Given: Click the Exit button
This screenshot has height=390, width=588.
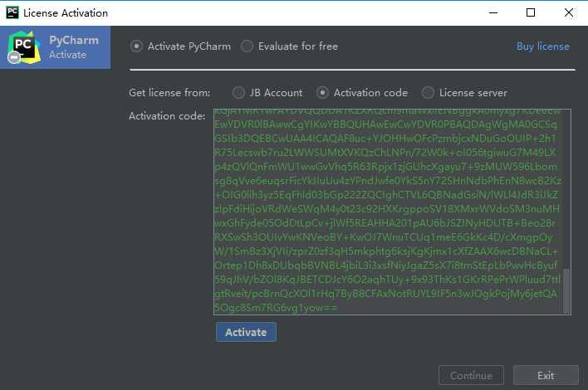Looking at the screenshot, I should click(546, 375).
